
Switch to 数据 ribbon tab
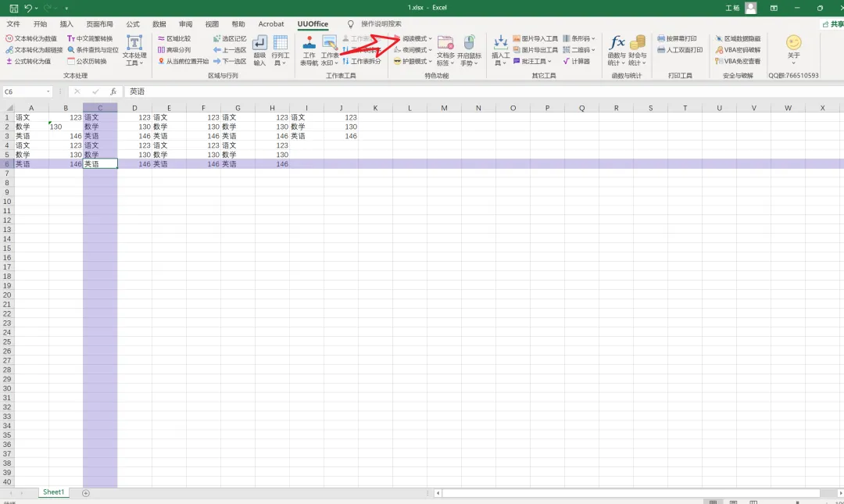click(159, 24)
